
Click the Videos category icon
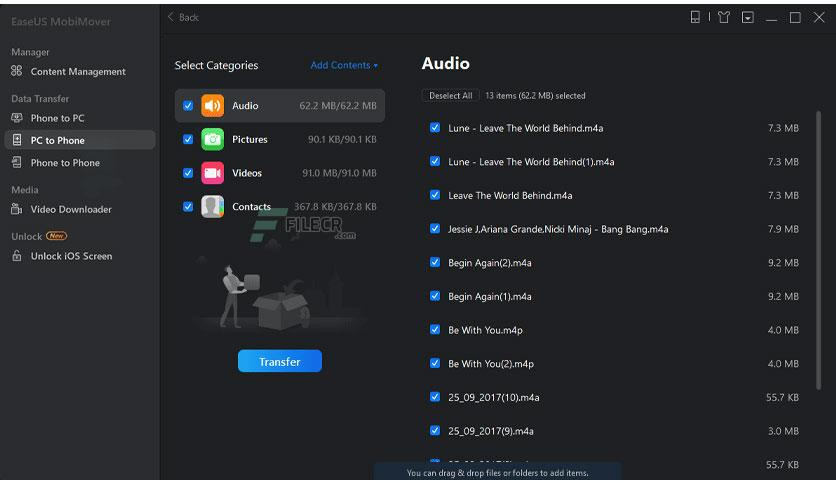pos(212,173)
